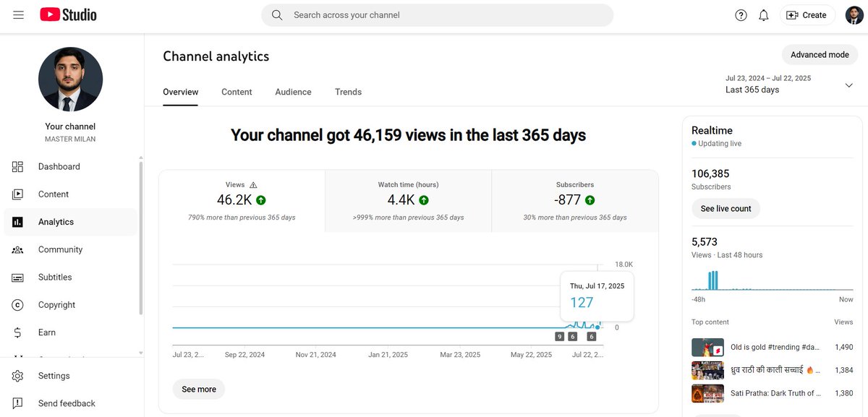This screenshot has height=417, width=868.
Task: Click the Create button
Action: point(807,15)
